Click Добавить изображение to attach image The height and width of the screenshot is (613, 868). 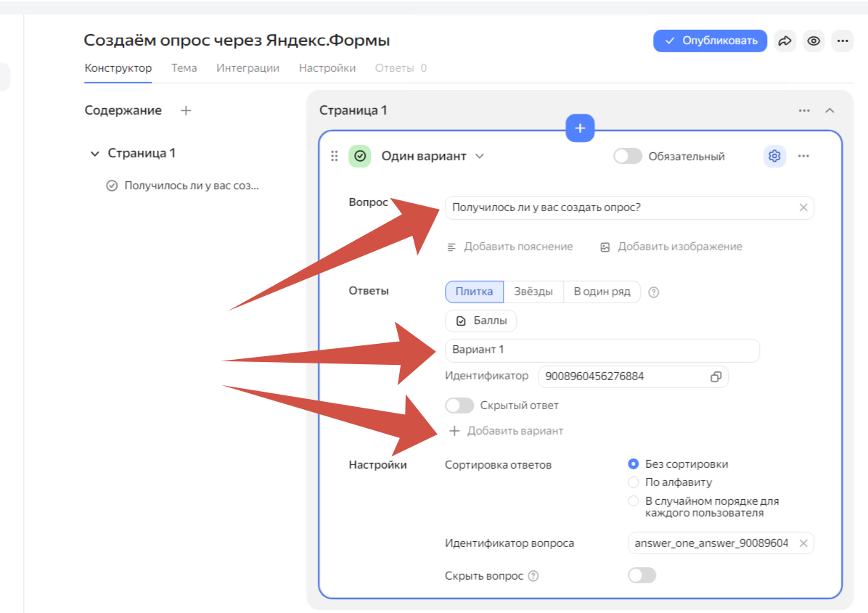click(x=679, y=247)
